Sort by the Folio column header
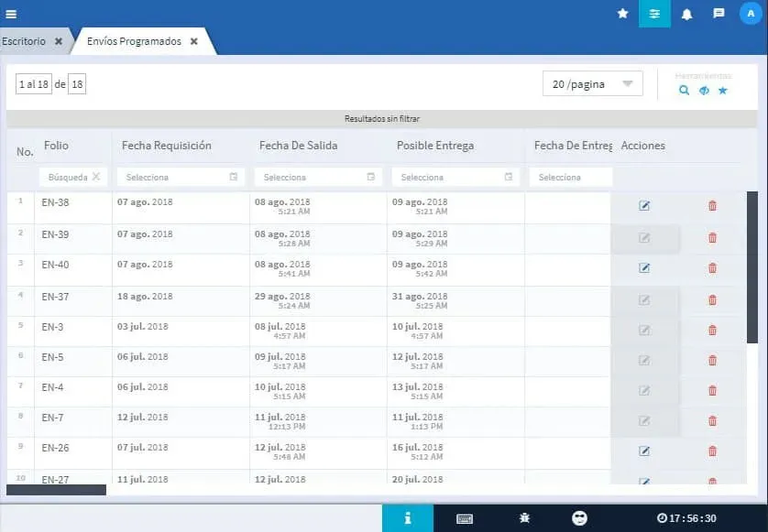Screen dimensions: 768x532 click(x=56, y=146)
